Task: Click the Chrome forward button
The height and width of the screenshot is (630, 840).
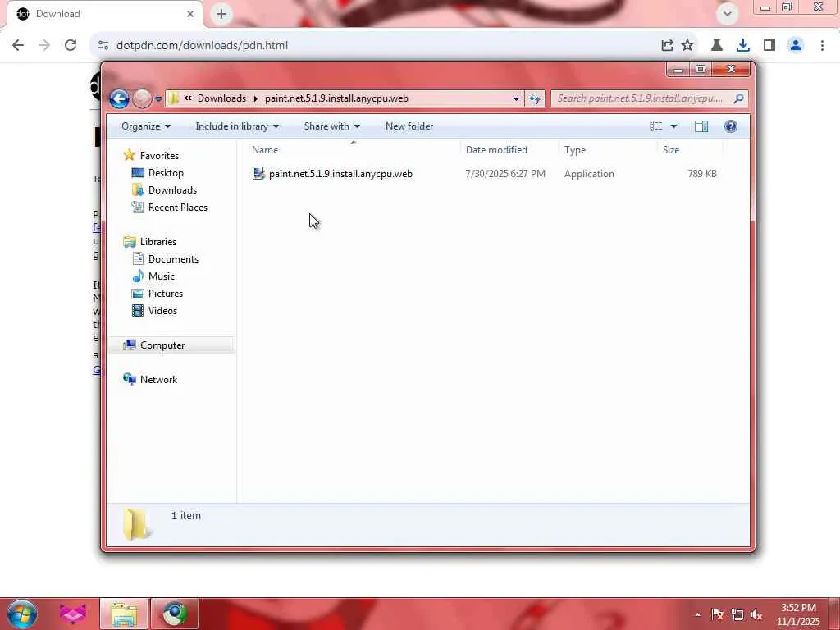Action: pos(44,45)
